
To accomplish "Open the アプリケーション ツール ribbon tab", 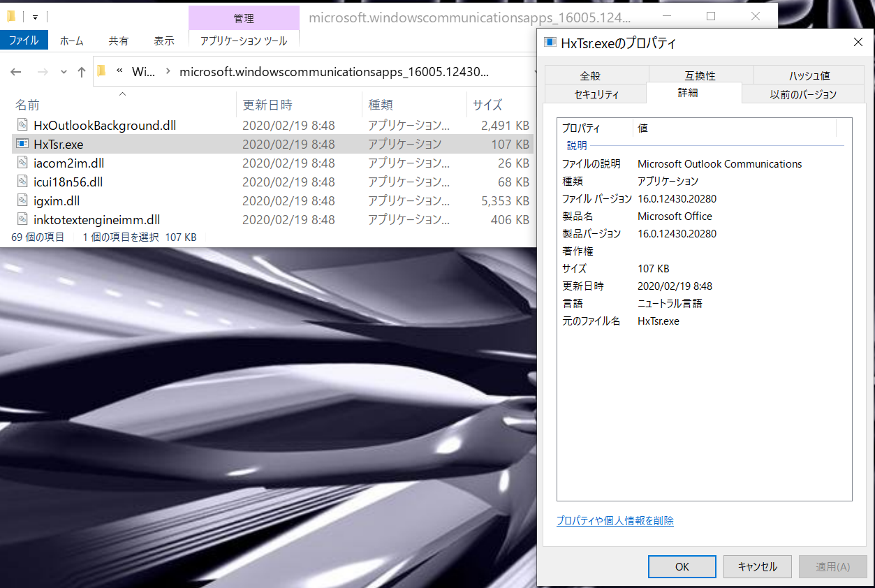I will tap(244, 41).
